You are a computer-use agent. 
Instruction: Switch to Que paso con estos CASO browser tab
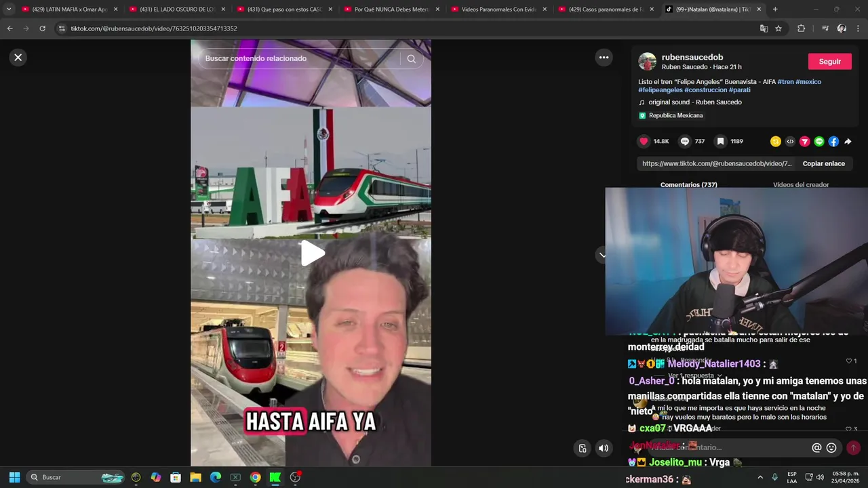click(x=285, y=9)
